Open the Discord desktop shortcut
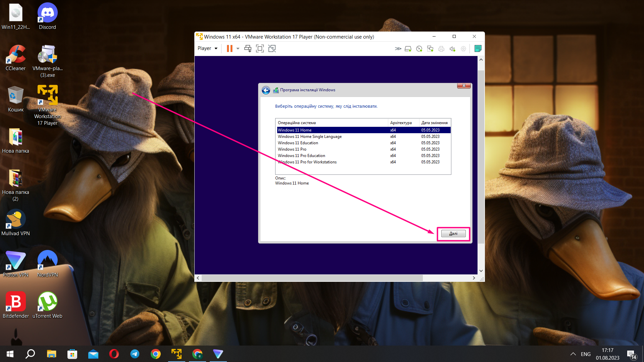Image resolution: width=644 pixels, height=362 pixels. coord(47,16)
